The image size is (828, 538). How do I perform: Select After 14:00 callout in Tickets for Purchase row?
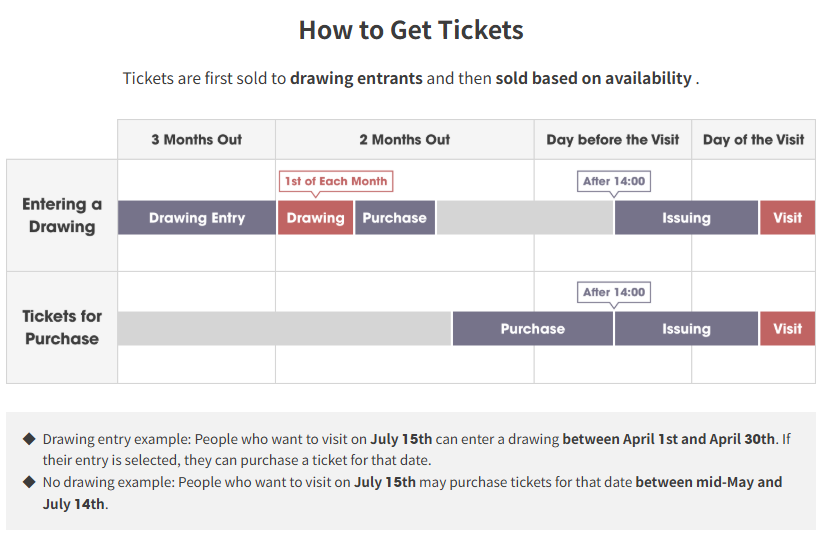click(614, 292)
